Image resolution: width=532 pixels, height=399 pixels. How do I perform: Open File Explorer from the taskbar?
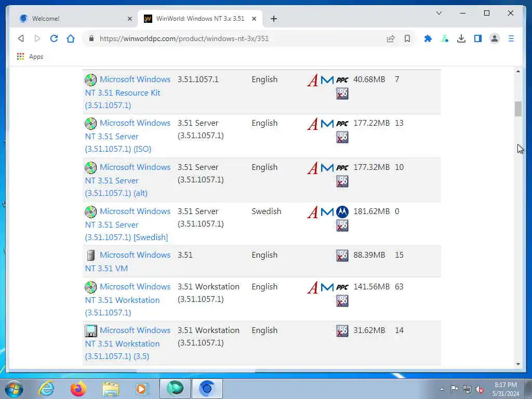pos(111,389)
